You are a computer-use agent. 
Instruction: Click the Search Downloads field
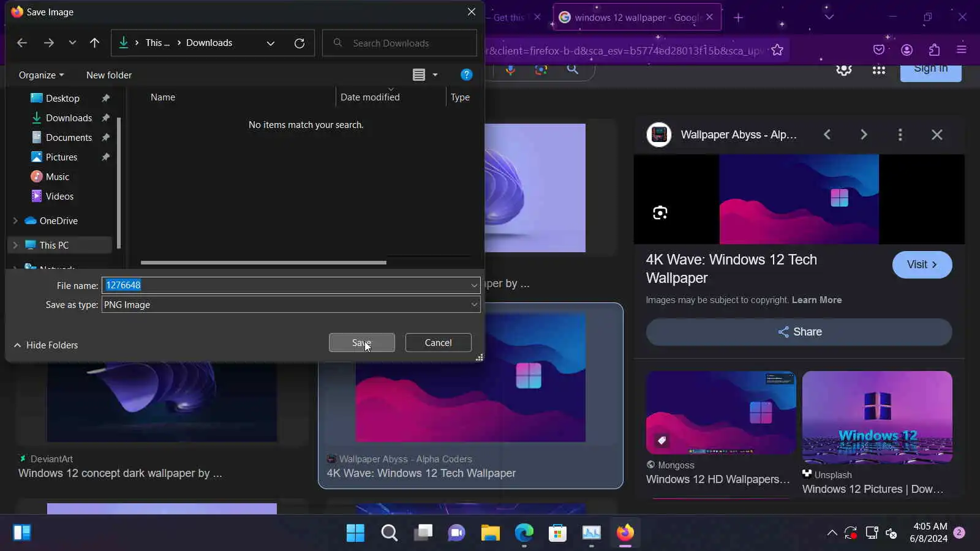click(399, 43)
